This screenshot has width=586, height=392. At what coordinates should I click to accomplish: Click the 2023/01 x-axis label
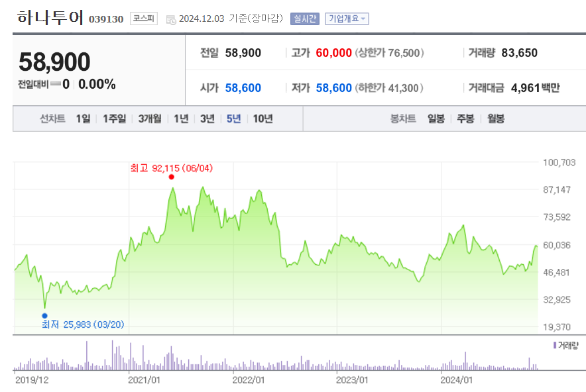click(x=352, y=380)
